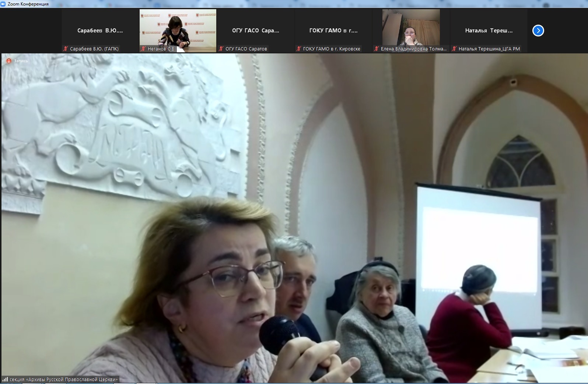The height and width of the screenshot is (384, 588).
Task: Click muted mic icon for Наталья Терешина
Action: pos(455,49)
